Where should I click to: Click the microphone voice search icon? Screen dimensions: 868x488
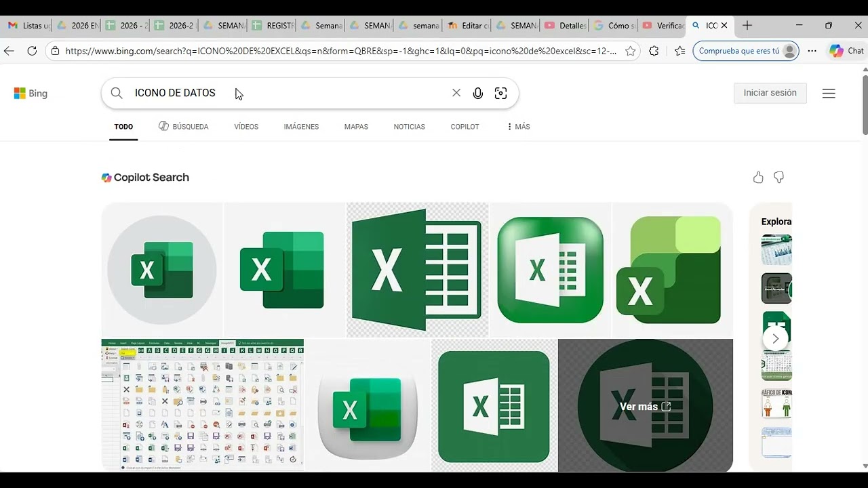click(x=478, y=94)
